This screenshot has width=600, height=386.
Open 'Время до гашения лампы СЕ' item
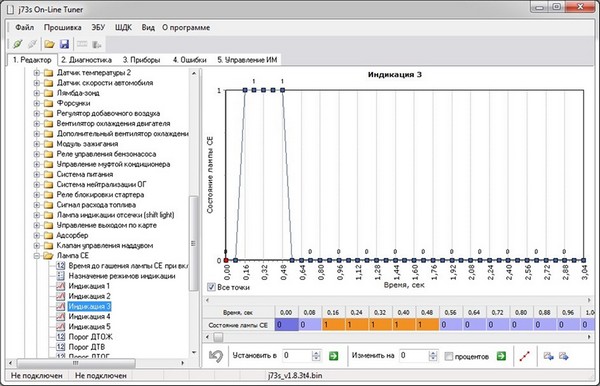[x=128, y=265]
